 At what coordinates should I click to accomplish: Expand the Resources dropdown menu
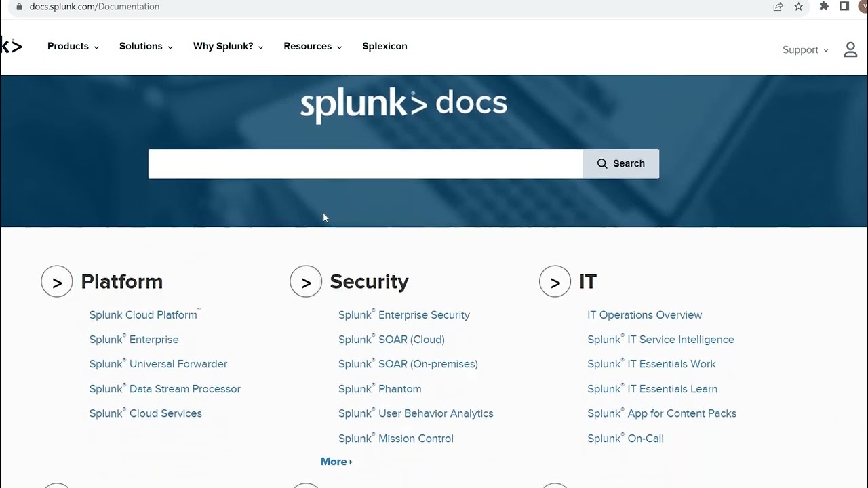313,46
